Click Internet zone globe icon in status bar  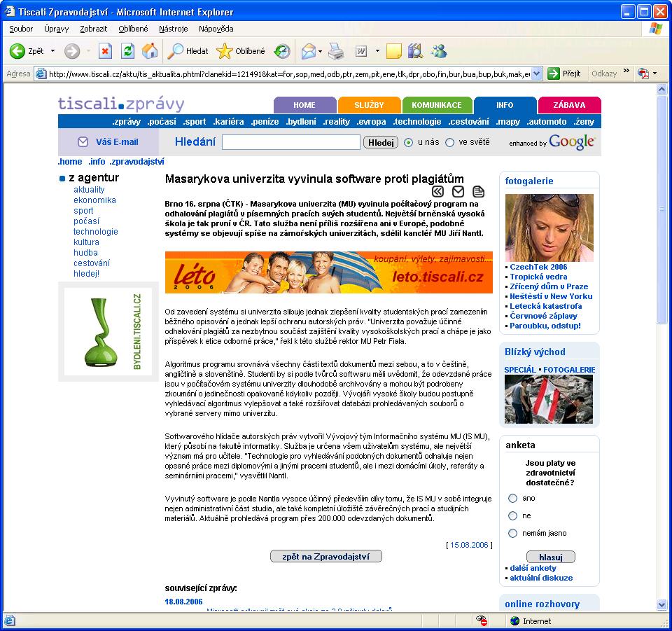click(x=515, y=620)
